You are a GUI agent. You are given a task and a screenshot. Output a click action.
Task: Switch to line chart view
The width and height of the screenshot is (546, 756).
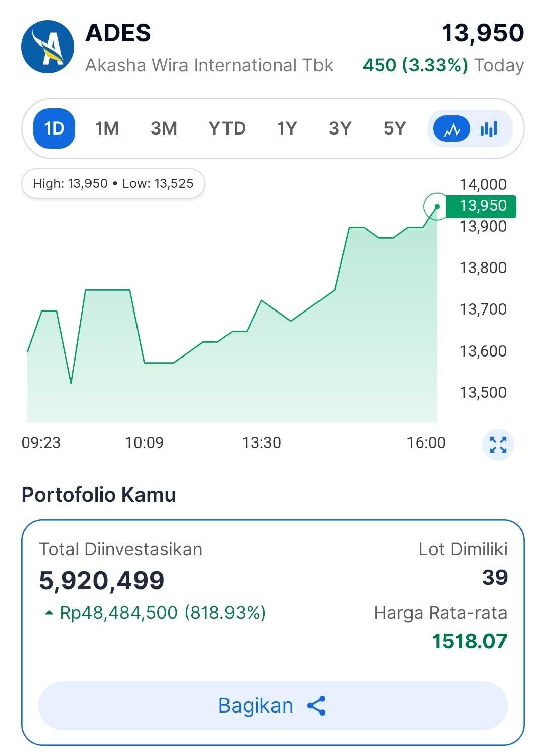pos(451,129)
